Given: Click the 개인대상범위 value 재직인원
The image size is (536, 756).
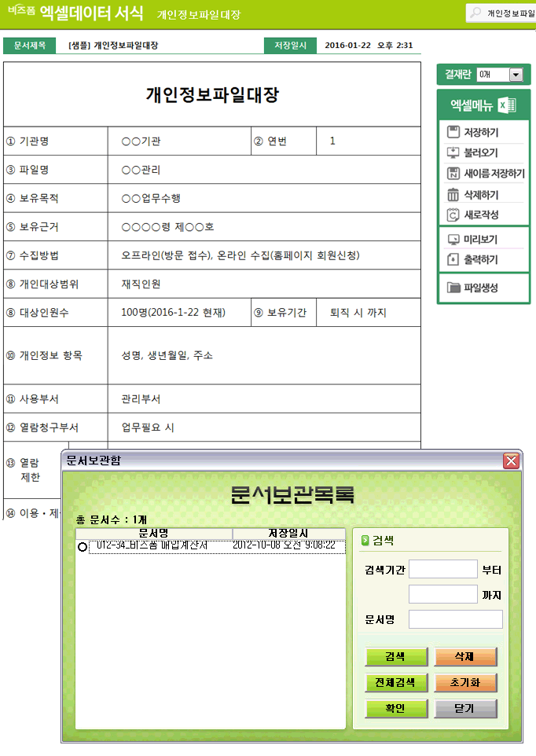Looking at the screenshot, I should click(x=141, y=284).
